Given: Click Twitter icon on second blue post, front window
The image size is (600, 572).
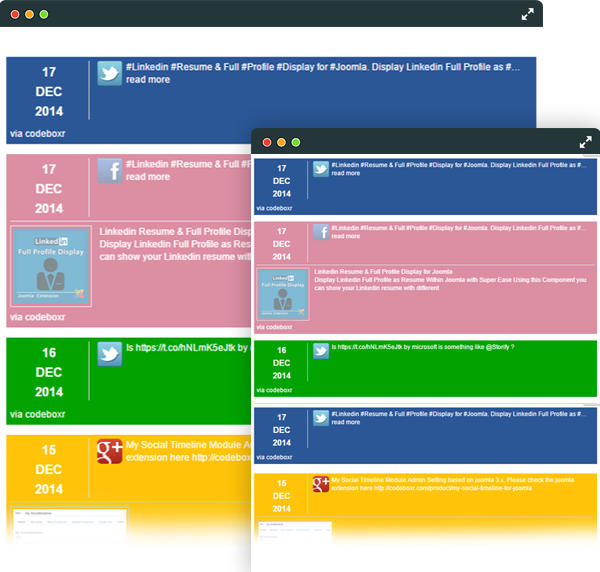Looking at the screenshot, I should tap(321, 418).
